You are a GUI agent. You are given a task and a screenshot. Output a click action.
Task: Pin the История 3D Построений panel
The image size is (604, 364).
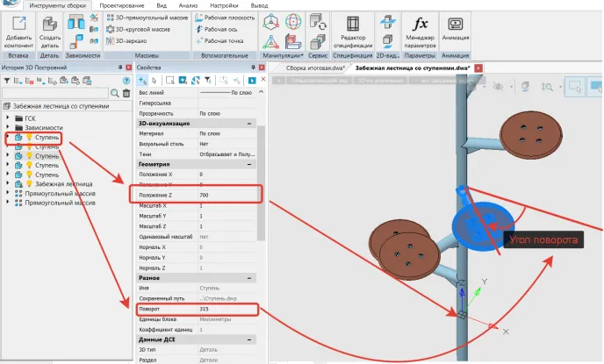point(120,68)
